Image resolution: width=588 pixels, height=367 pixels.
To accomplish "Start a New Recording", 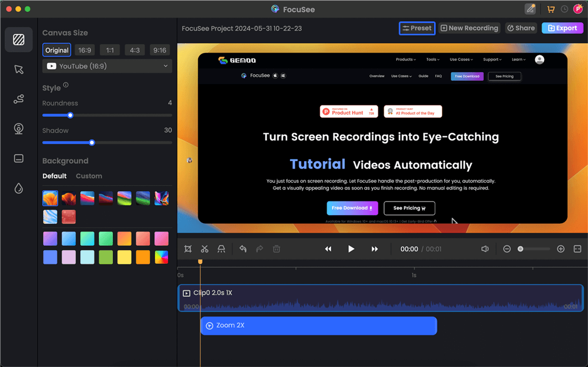I will pos(469,28).
